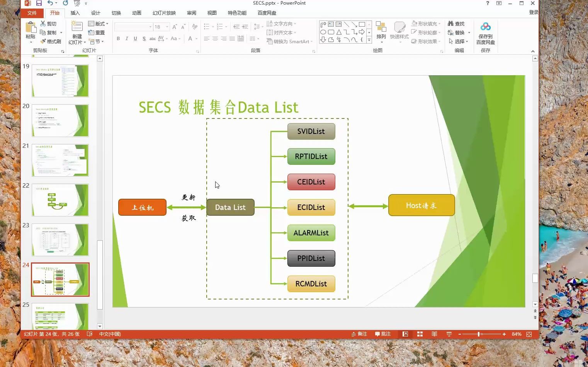588x367 pixels.
Task: Start slideshow from status bar icon
Action: pyautogui.click(x=449, y=334)
